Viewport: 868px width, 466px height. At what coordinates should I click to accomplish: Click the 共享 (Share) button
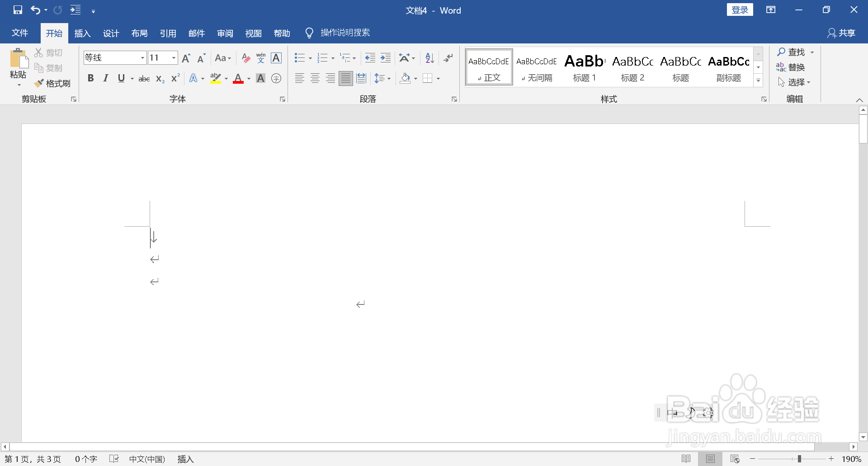click(x=841, y=33)
